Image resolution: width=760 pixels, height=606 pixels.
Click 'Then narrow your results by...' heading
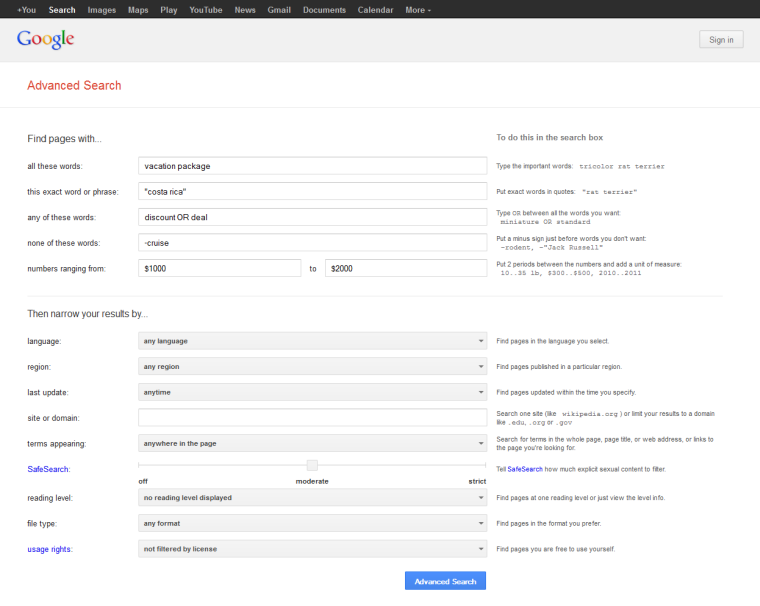pos(88,314)
